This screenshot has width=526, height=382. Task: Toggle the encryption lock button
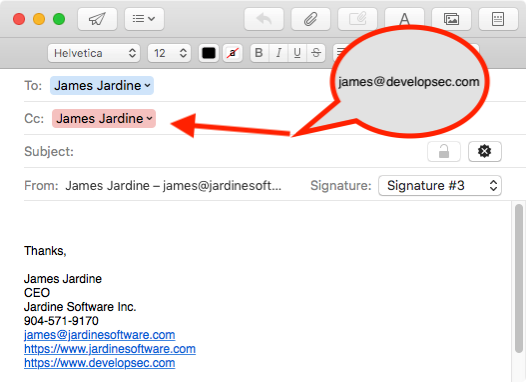tap(444, 152)
